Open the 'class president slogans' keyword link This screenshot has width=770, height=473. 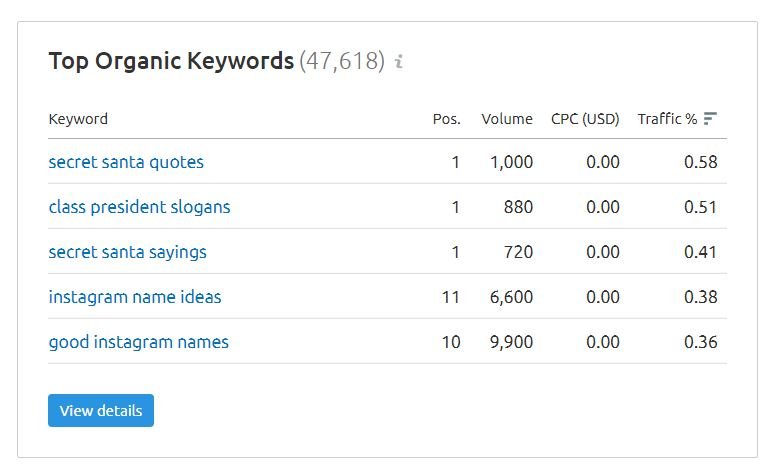tap(139, 207)
